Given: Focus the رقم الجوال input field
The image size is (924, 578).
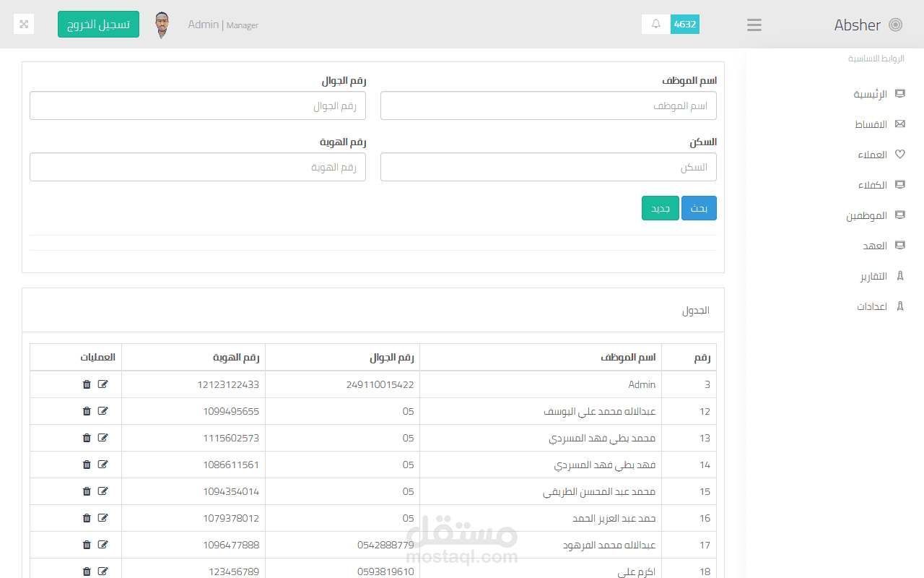Looking at the screenshot, I should pos(198,105).
